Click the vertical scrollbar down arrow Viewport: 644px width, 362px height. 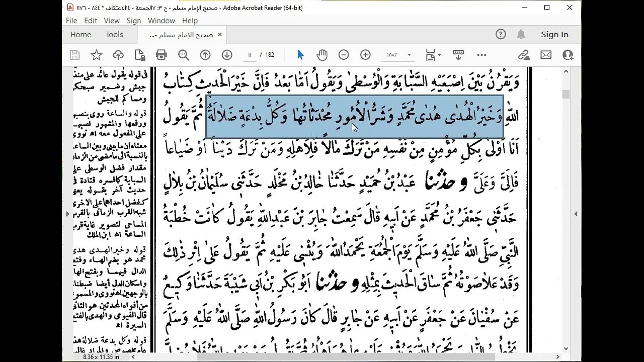(566, 348)
